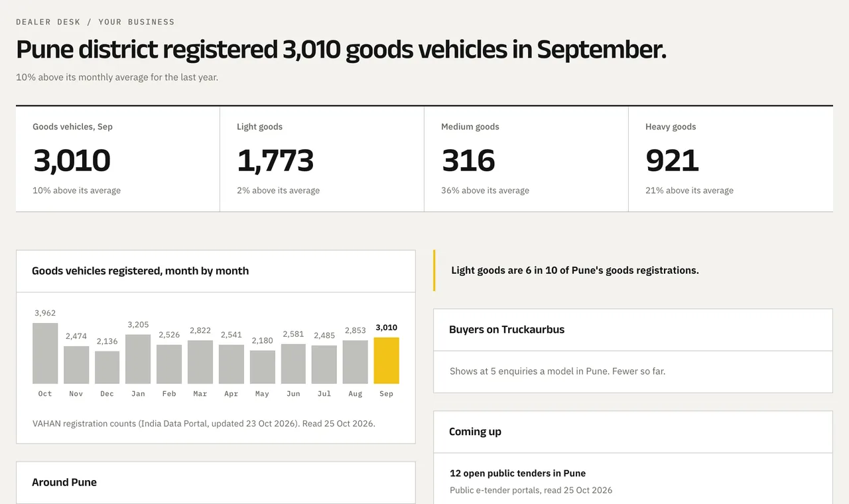Screen dimensions: 849x504
Task: Click the 'Goods vehicles registered, month by month' heading
Action: coord(141,271)
